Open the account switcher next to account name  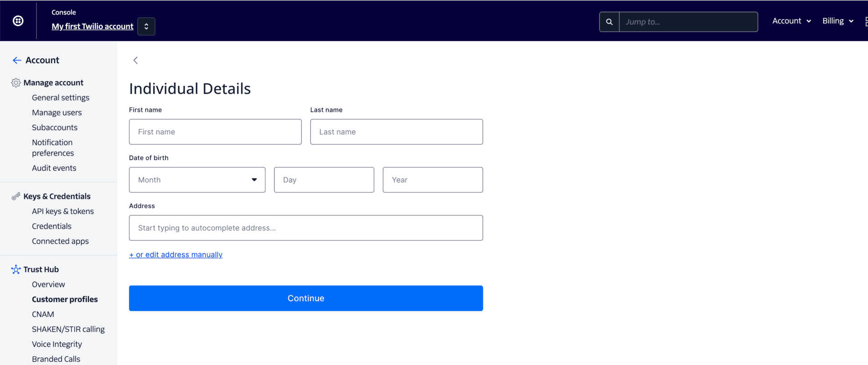coord(146,26)
